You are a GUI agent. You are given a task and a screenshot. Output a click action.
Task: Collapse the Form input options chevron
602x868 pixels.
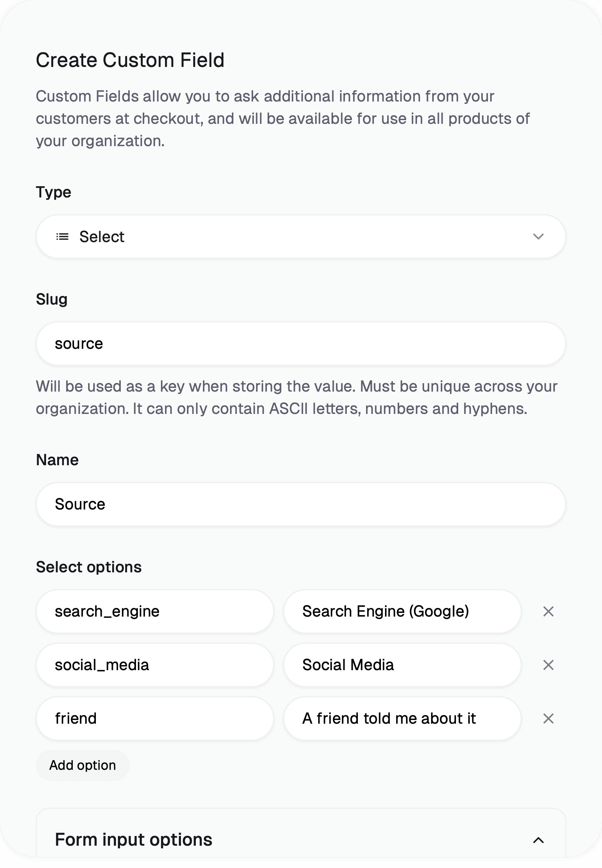[538, 840]
